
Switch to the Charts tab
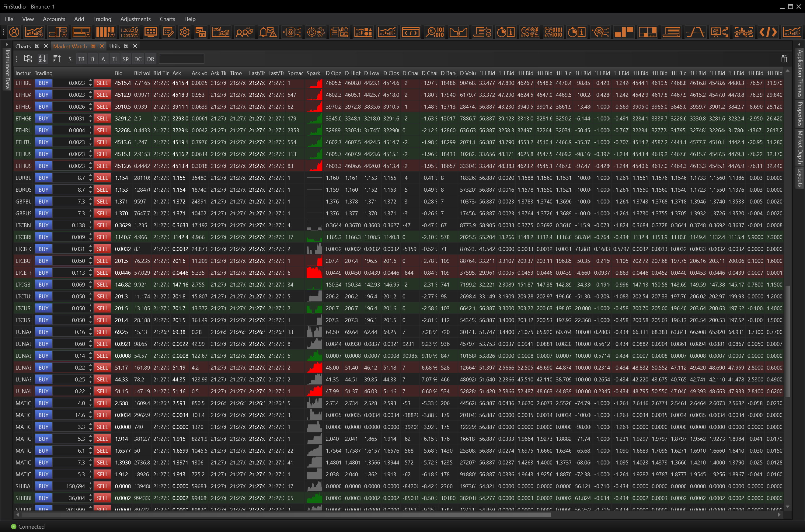pyautogui.click(x=23, y=46)
